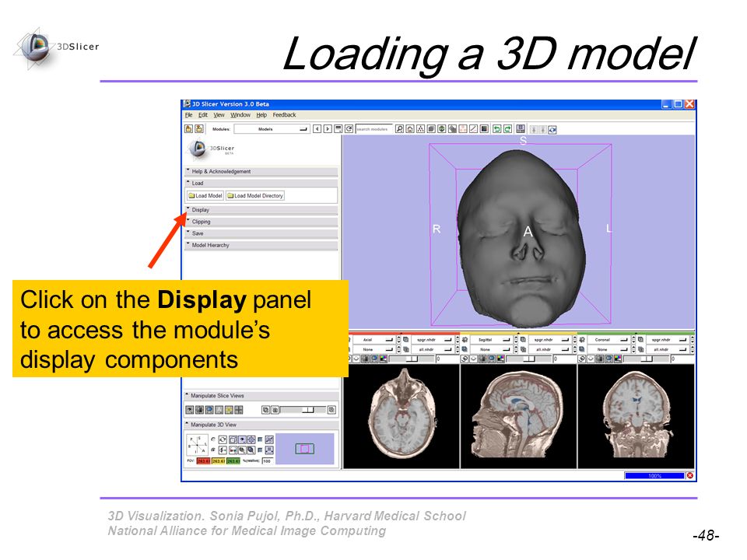Select the lower radio button in 3D View
The width and height of the screenshot is (747, 560).
click(213, 450)
